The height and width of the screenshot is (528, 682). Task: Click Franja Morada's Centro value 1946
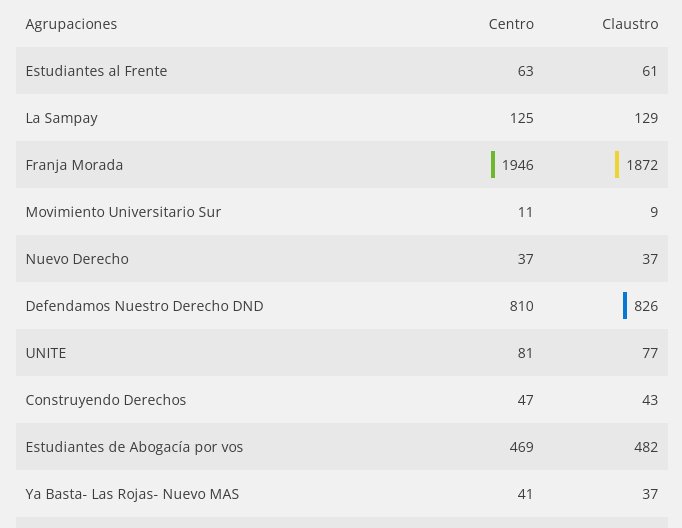(x=518, y=165)
